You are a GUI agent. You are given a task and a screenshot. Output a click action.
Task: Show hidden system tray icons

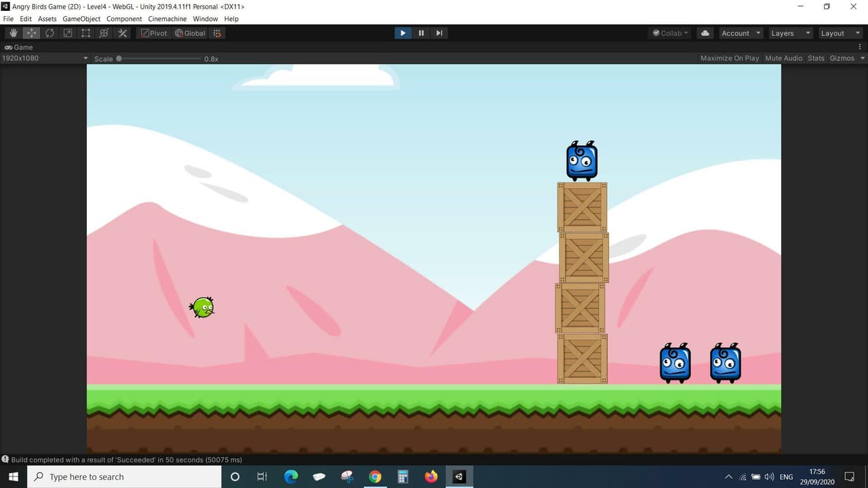(729, 477)
